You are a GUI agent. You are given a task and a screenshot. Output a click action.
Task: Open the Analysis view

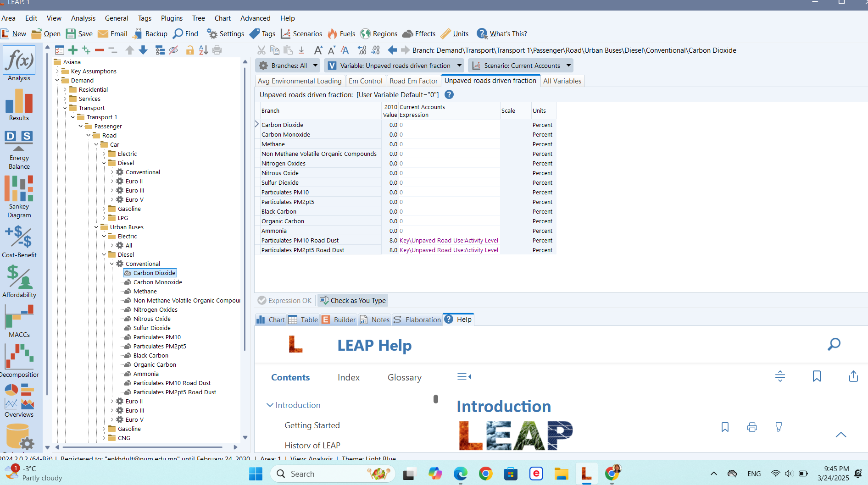click(x=19, y=64)
